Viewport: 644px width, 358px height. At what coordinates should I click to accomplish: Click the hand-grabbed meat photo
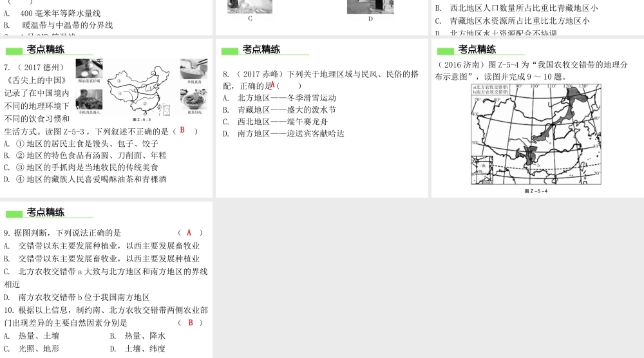tap(89, 99)
